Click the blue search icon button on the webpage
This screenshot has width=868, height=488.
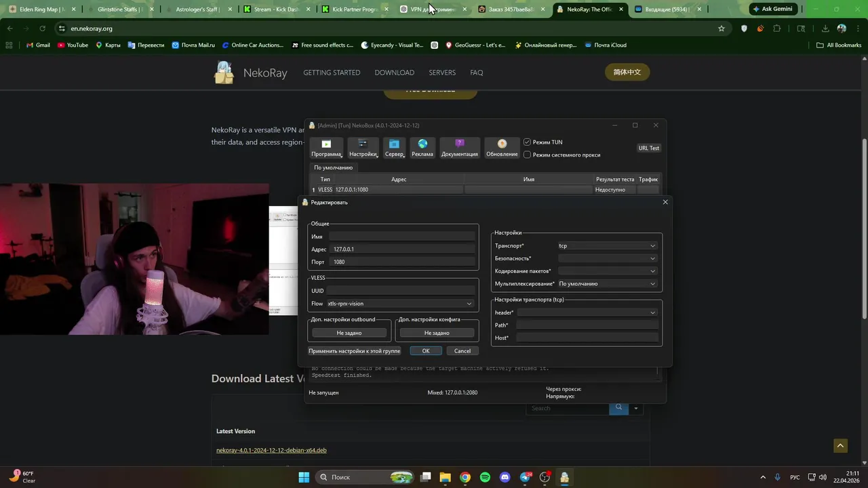pyautogui.click(x=618, y=408)
